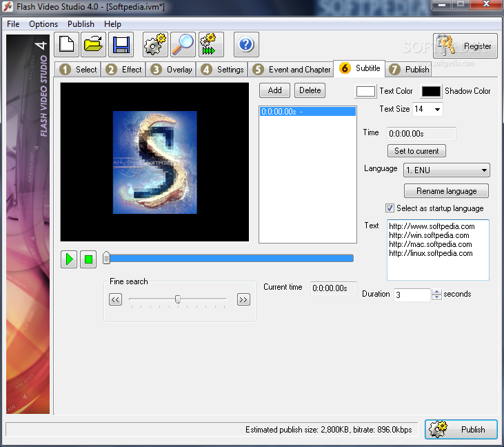Screen dimensions: 504x447
Task: Click the Duration value field
Action: tap(412, 295)
